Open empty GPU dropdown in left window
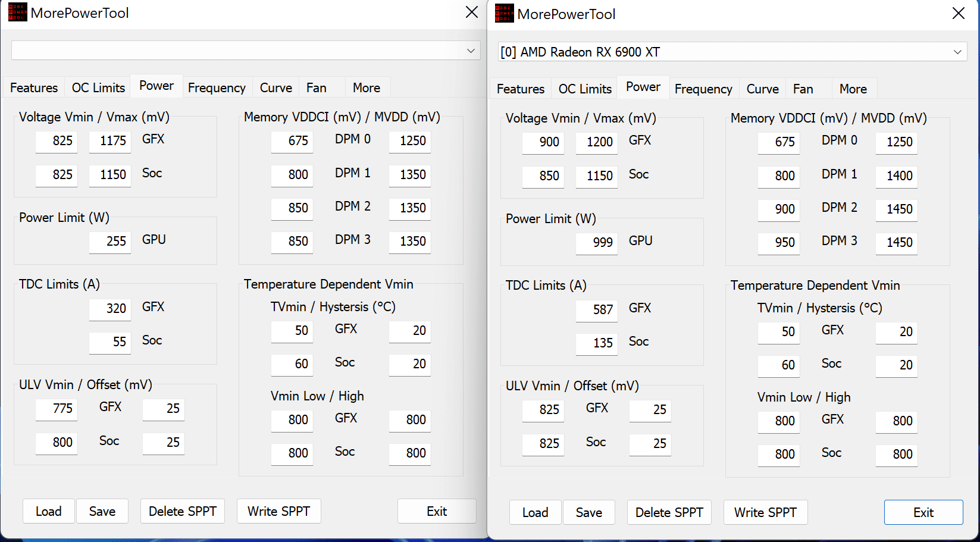This screenshot has width=980, height=542. pos(246,51)
